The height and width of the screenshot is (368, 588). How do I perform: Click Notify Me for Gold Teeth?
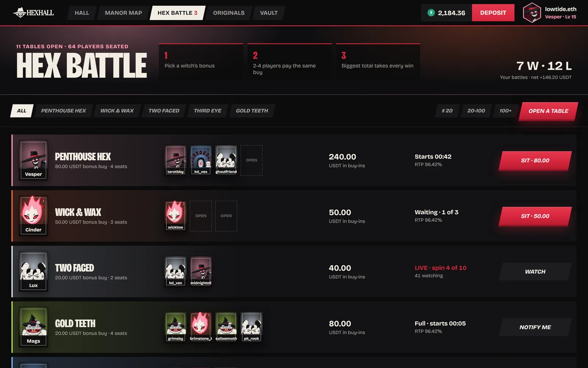[x=535, y=327]
